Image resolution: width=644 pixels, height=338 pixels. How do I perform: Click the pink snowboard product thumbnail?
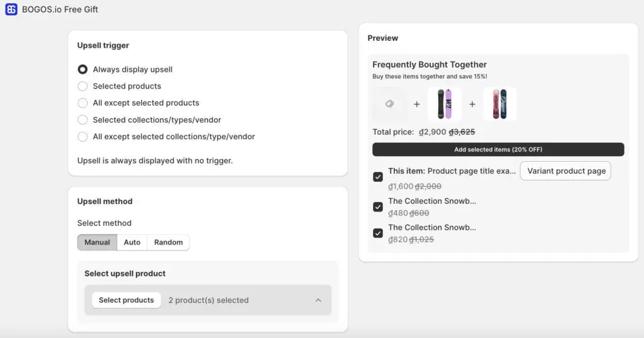[500, 104]
